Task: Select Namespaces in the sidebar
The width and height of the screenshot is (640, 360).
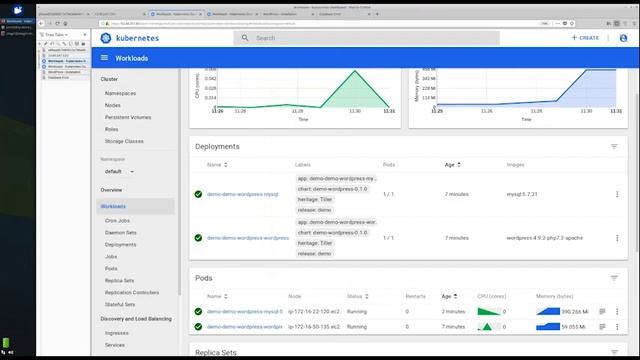Action: click(120, 93)
